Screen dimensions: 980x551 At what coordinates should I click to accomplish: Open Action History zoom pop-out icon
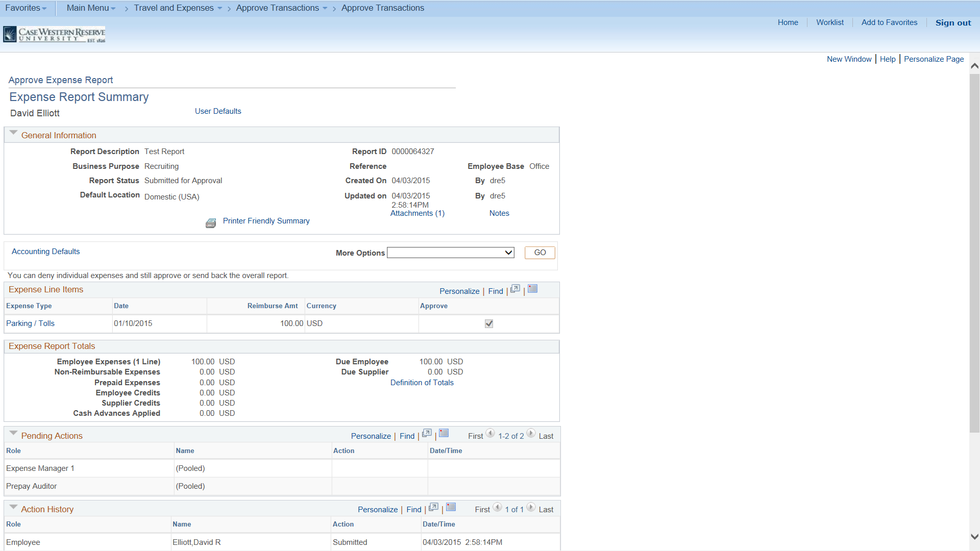(x=433, y=507)
